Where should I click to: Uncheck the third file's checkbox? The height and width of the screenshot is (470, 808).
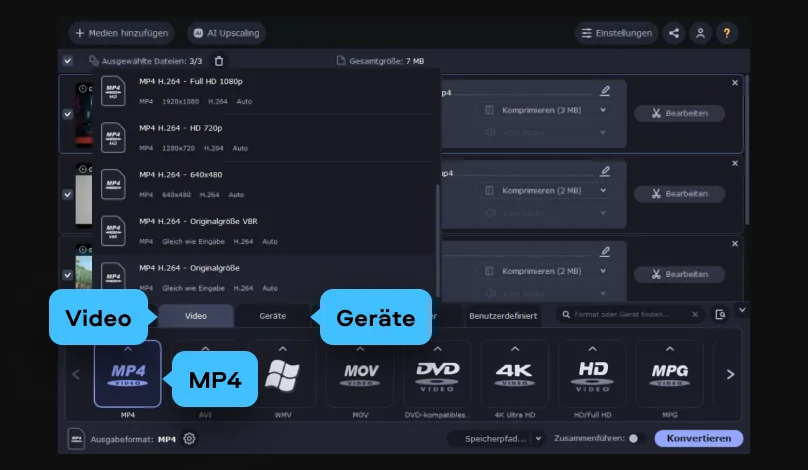click(x=68, y=275)
